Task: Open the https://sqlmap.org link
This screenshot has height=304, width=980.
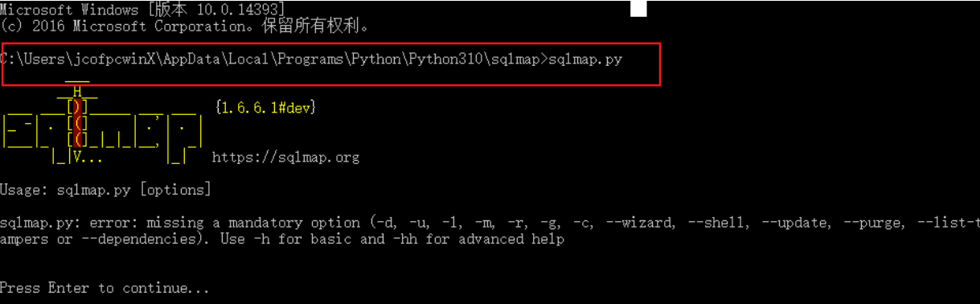Action: coord(285,158)
